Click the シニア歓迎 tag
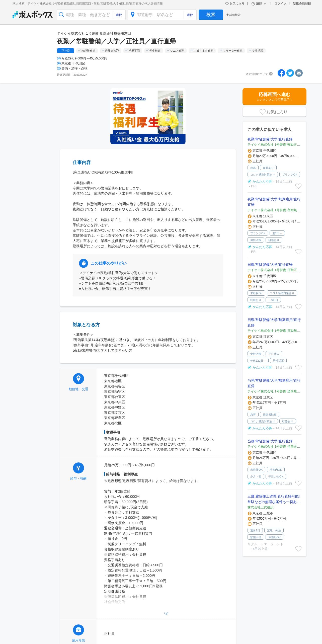Image resolution: width=322 pixels, height=644 pixels. [176, 51]
